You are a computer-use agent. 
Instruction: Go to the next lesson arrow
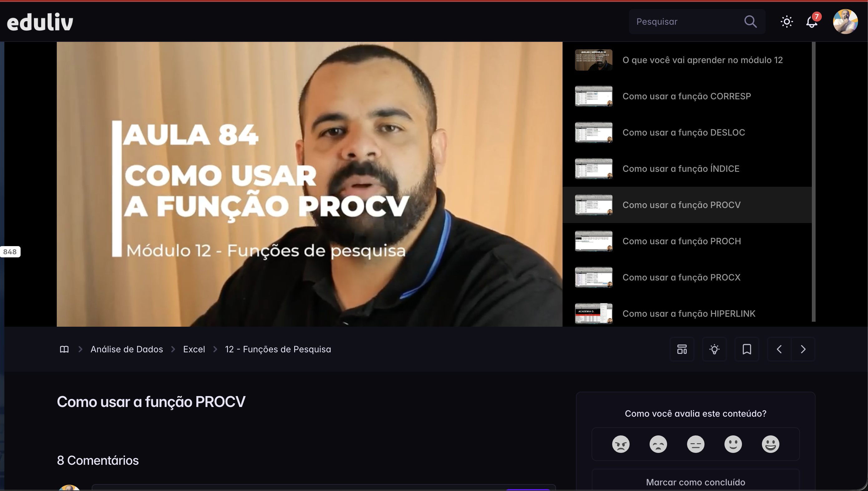[803, 349]
